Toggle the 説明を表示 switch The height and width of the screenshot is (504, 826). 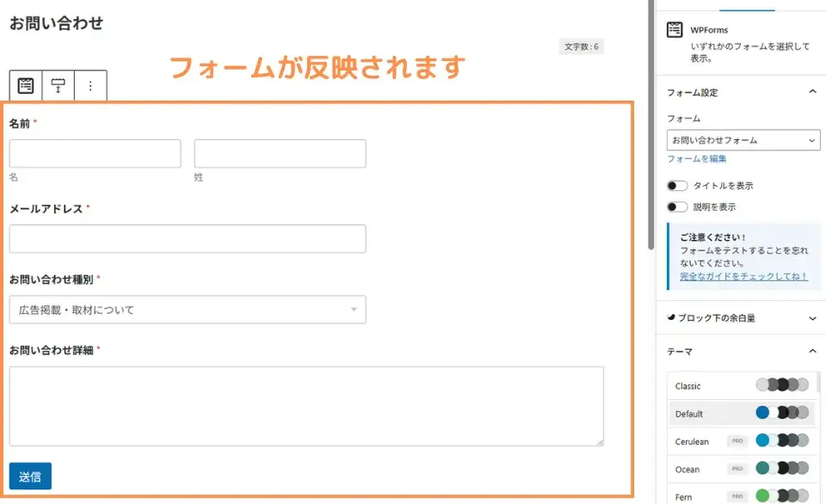(677, 207)
